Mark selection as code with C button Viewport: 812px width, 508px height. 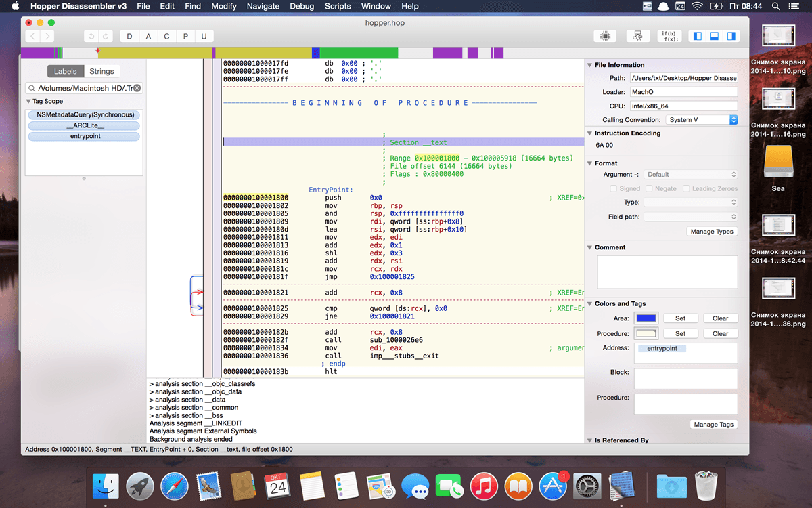pos(167,36)
